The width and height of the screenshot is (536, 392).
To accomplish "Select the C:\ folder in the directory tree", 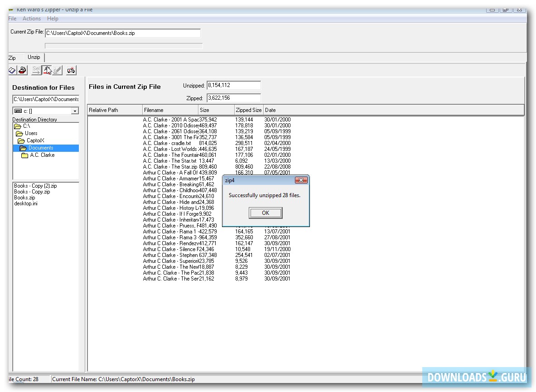I will [x=22, y=126].
